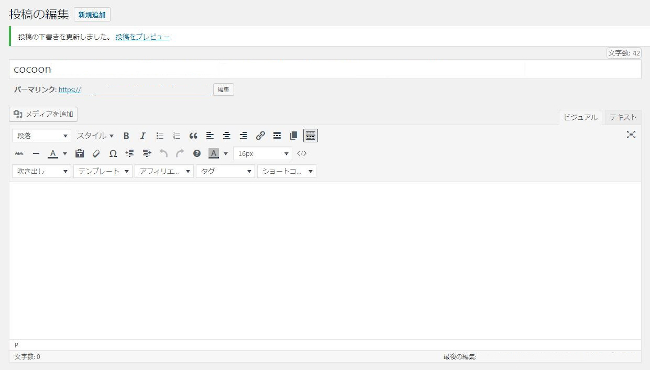Click the permalink 編集 button
This screenshot has width=650, height=370.
tap(223, 89)
